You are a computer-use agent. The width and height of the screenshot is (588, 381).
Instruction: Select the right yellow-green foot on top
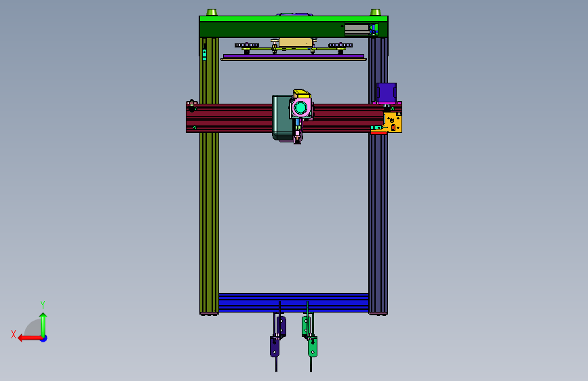[375, 12]
